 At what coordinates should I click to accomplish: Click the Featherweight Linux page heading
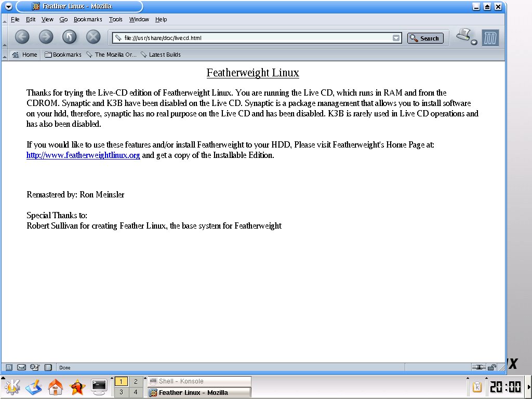tap(253, 73)
